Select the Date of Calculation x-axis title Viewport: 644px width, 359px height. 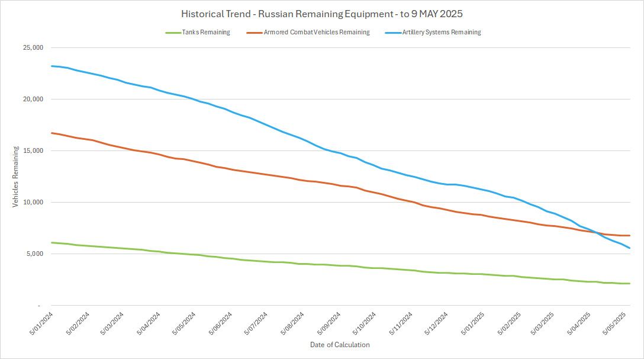(340, 345)
